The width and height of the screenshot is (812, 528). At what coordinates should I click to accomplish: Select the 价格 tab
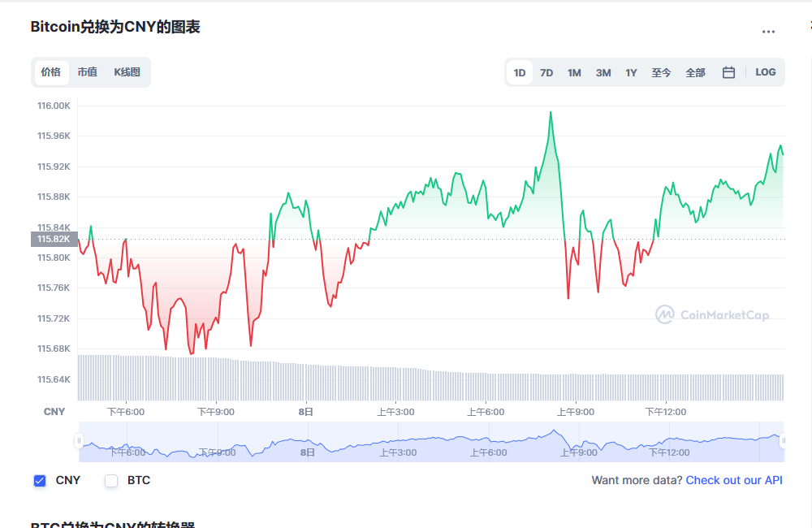click(51, 72)
